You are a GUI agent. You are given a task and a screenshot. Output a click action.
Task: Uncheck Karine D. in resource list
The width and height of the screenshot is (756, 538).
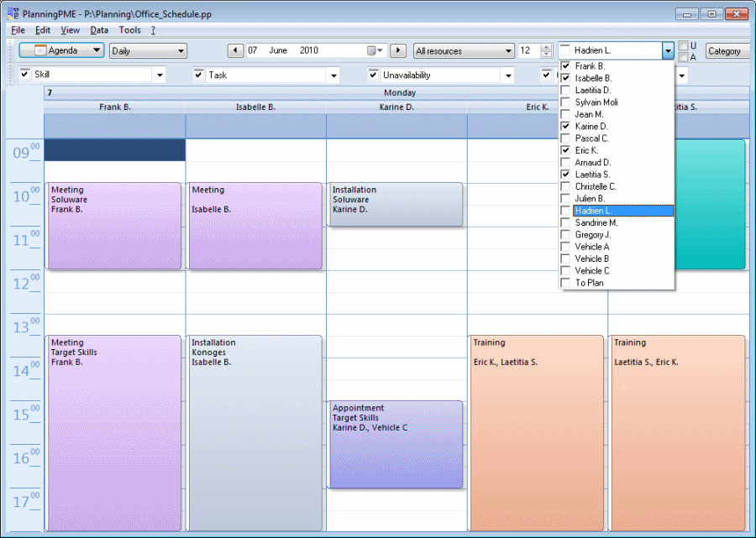point(565,126)
